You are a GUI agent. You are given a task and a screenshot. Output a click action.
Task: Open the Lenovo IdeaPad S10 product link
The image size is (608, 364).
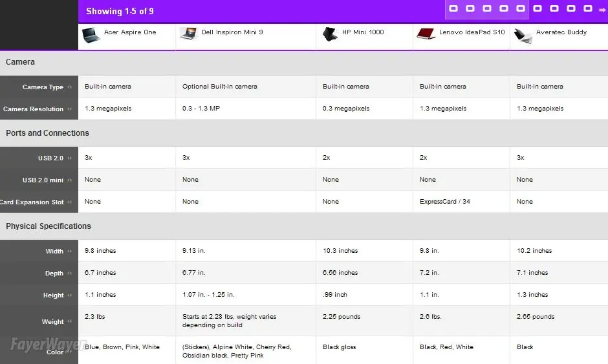472,32
